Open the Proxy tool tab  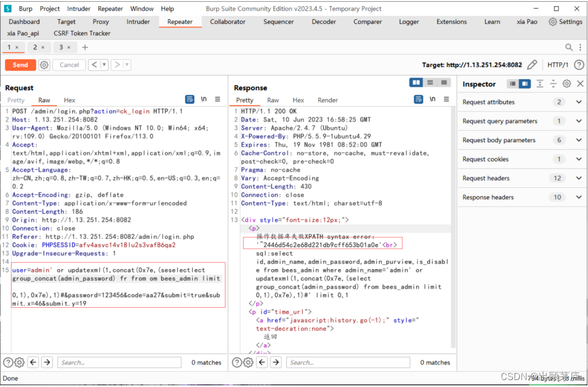point(101,22)
